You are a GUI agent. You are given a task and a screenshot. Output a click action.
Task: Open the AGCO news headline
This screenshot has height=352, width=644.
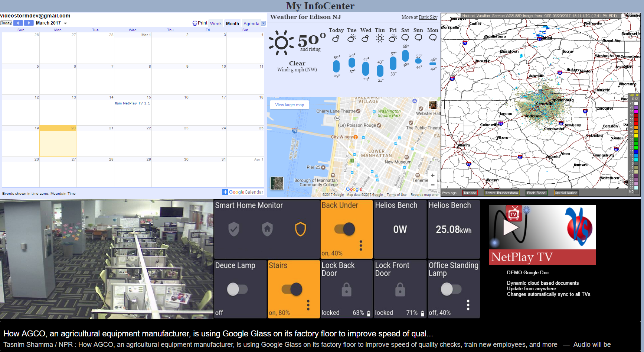coord(218,334)
